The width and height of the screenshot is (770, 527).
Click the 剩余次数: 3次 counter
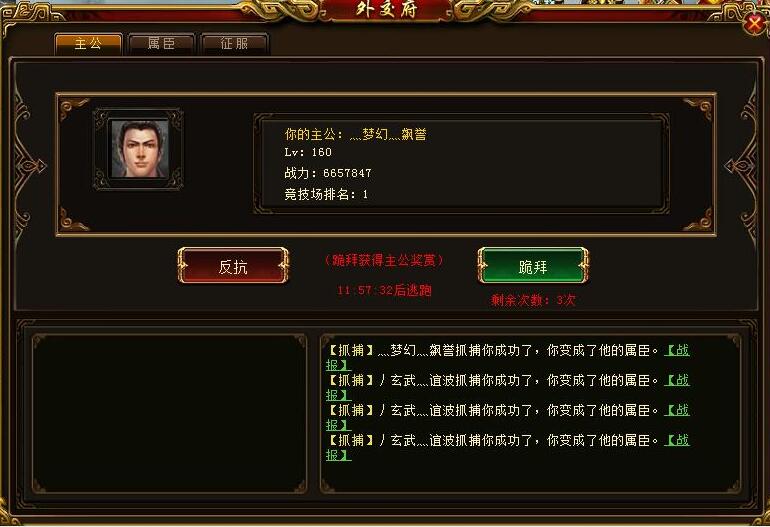533,300
